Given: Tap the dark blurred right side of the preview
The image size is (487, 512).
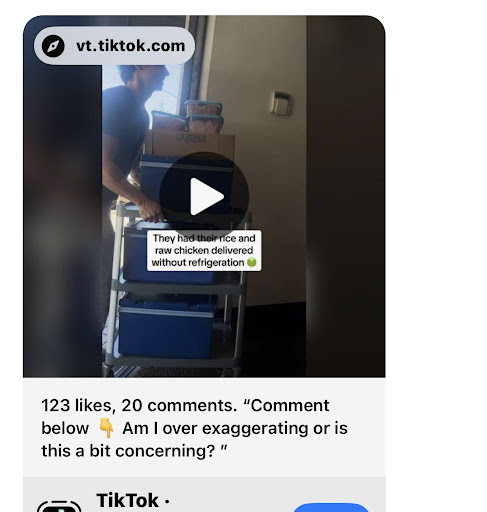Looking at the screenshot, I should [346, 197].
